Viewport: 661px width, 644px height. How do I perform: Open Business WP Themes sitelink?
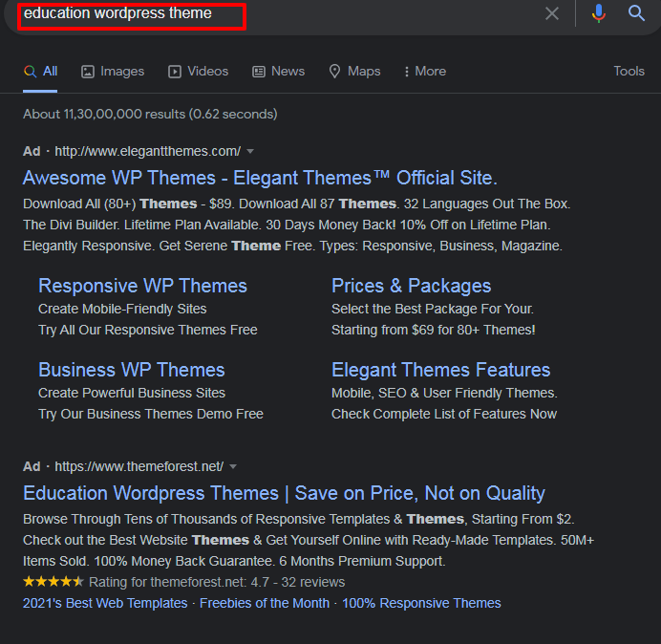coord(132,370)
